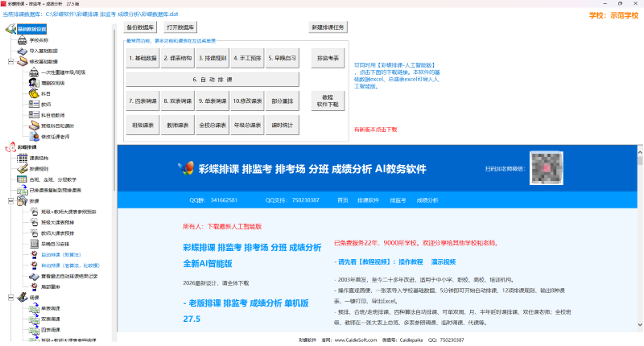Click the 合班、走班、分层教学 table icon

pos(23,179)
